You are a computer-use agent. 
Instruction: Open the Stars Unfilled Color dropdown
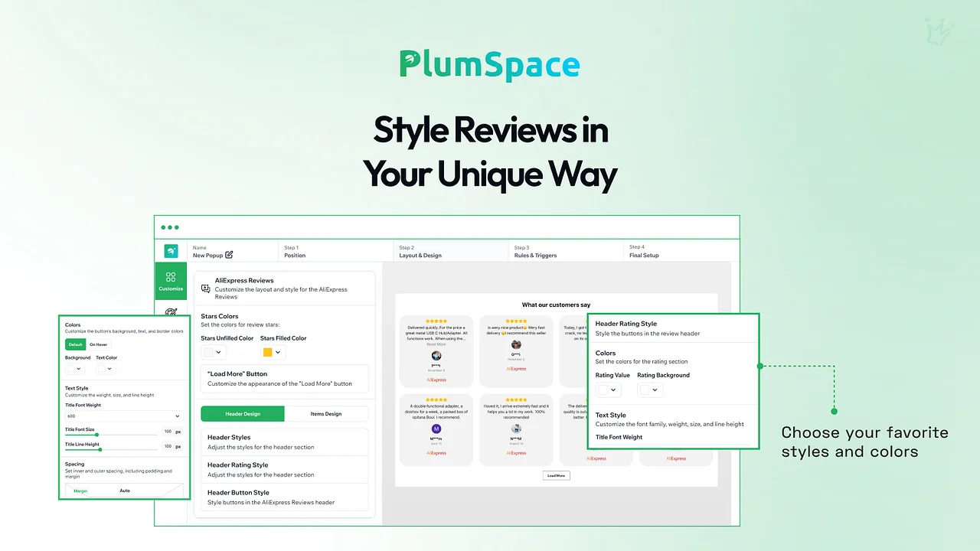tap(213, 352)
